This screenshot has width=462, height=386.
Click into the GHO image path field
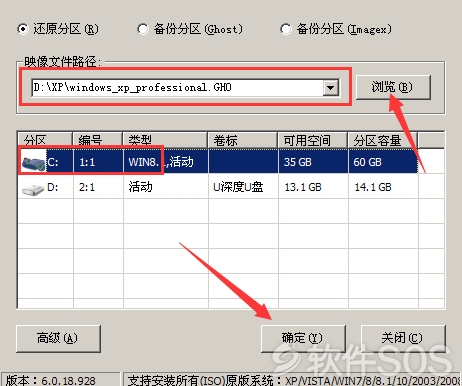pos(177,88)
